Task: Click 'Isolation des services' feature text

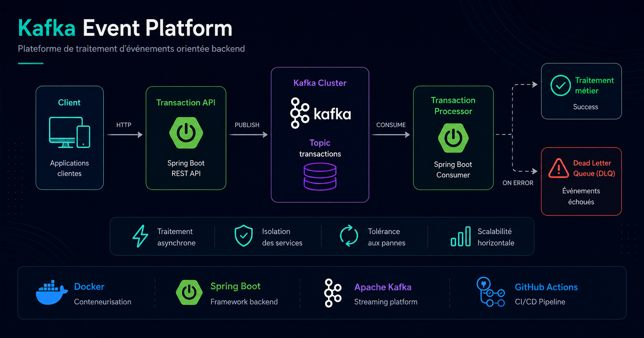Action: pos(282,237)
